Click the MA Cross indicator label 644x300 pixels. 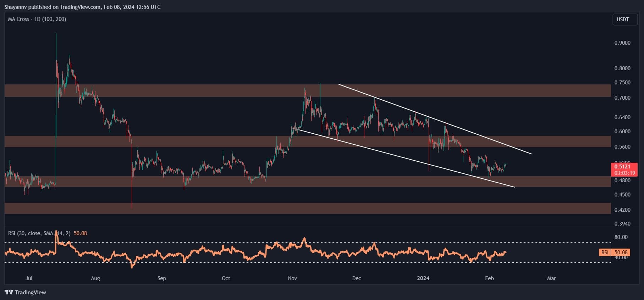point(37,19)
